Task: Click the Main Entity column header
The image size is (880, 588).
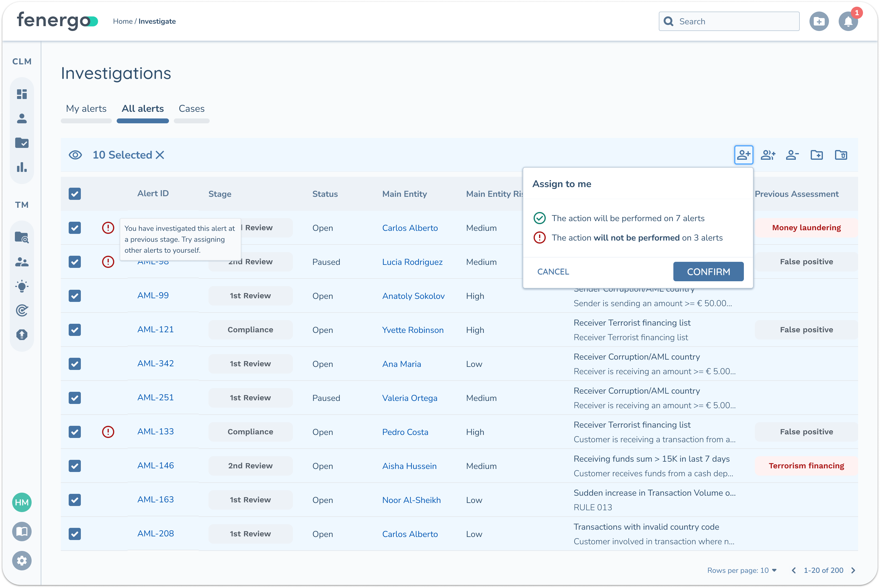Action: 404,194
